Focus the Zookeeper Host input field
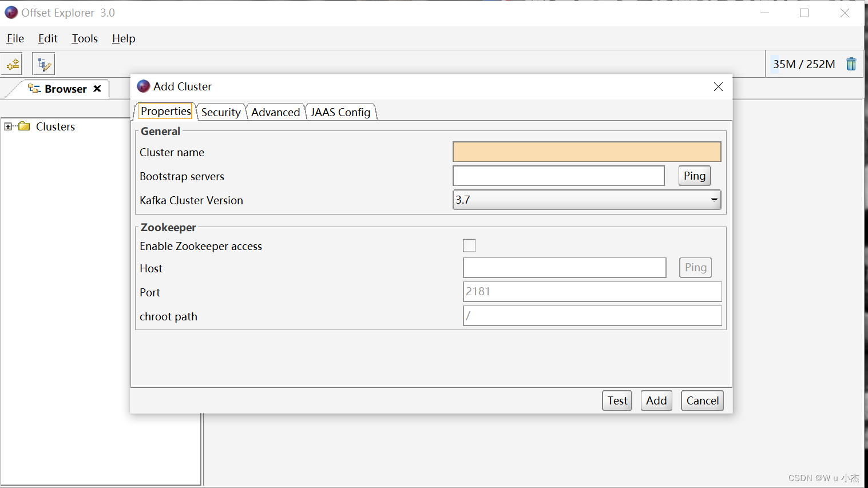The image size is (868, 488). point(565,267)
